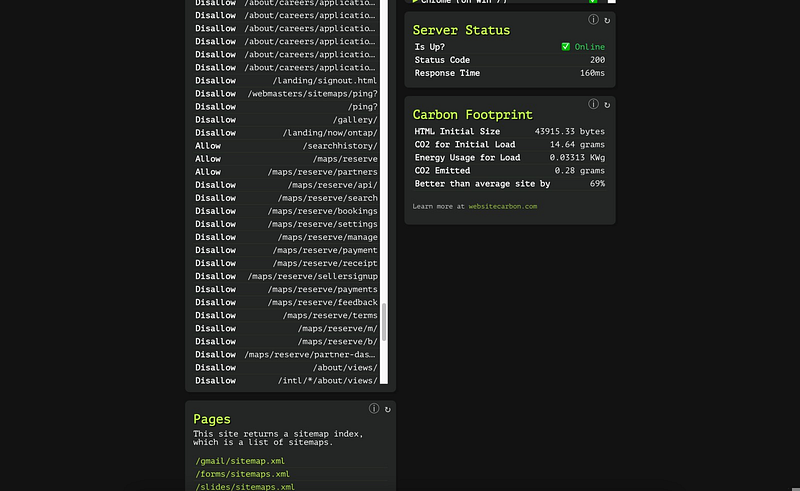Click the "/maps/reserve/bookings" path
The height and width of the screenshot is (491, 800).
click(322, 211)
